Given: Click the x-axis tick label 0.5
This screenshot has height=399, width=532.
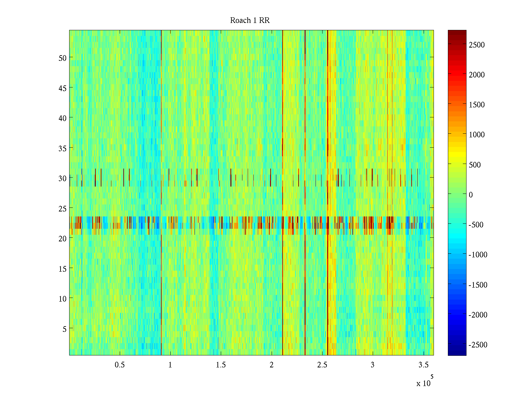Looking at the screenshot, I should 120,365.
